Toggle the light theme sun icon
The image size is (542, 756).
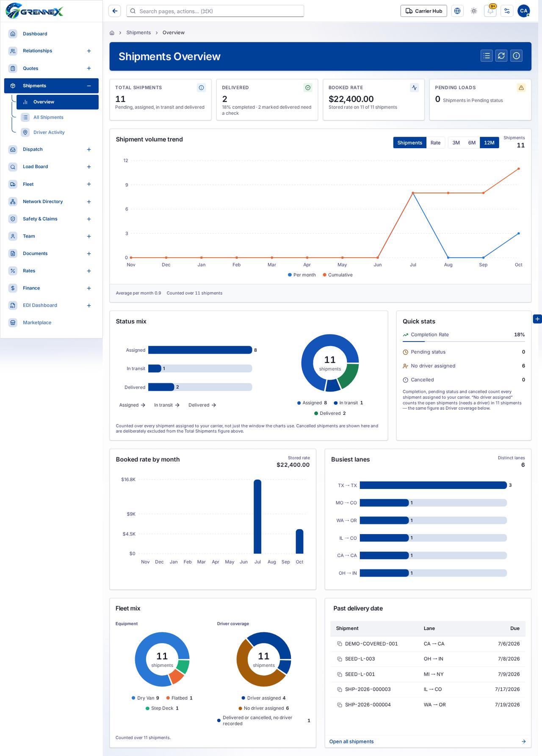pos(474,11)
